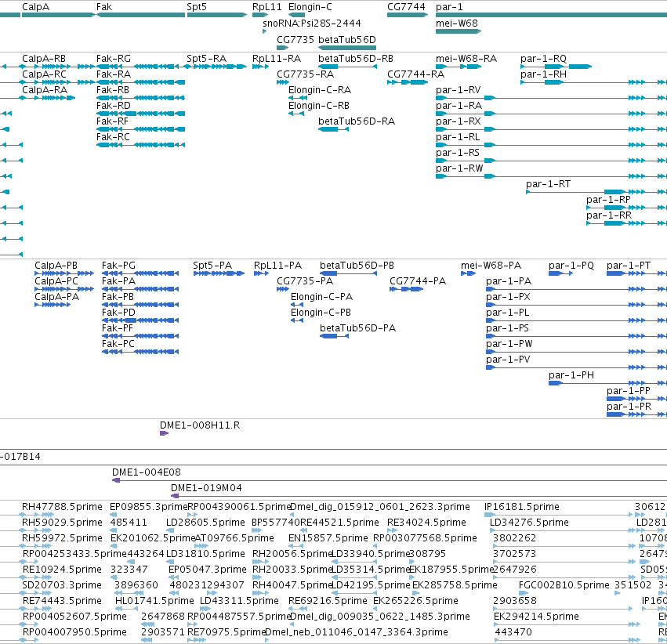Select protein CG7735-PA

pyautogui.click(x=283, y=289)
